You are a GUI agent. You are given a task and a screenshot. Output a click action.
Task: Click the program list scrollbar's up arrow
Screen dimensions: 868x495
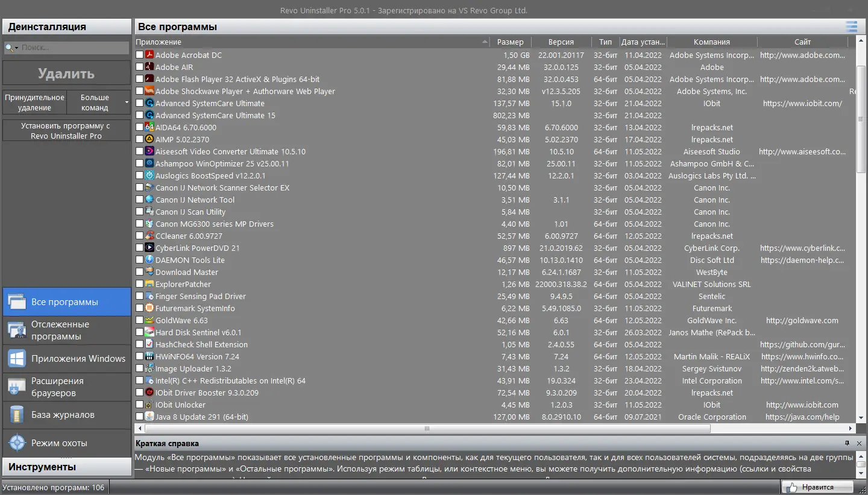pyautogui.click(x=861, y=42)
